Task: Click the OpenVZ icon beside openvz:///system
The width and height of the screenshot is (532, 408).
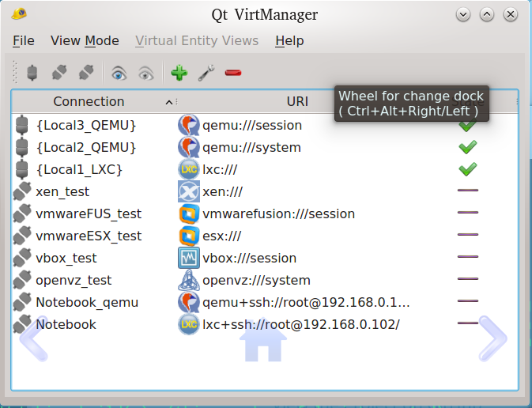Action: tap(189, 280)
